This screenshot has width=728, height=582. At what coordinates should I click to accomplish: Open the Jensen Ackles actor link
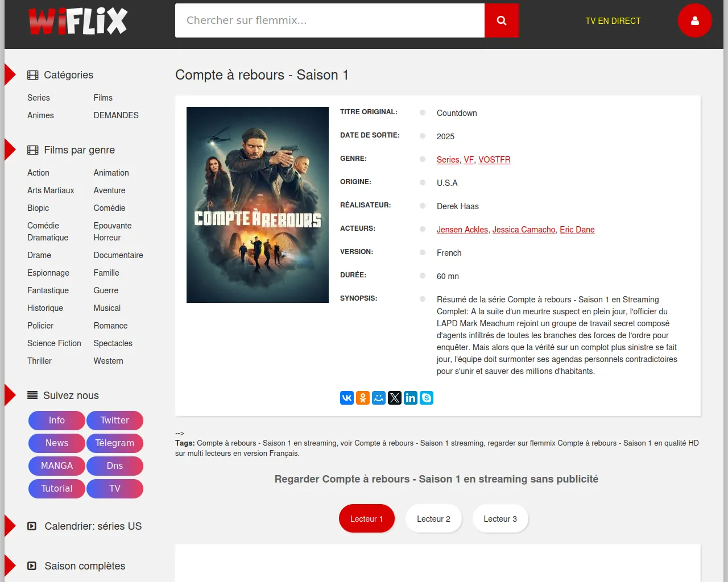click(462, 230)
